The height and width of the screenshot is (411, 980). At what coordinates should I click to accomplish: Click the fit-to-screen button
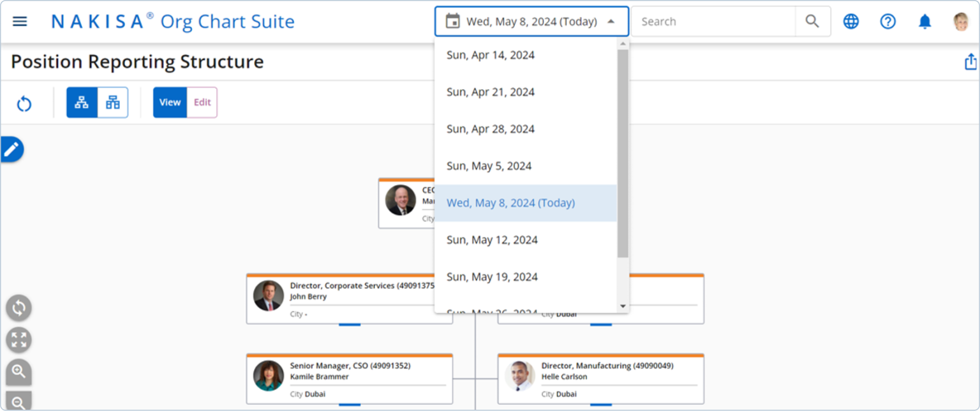pyautogui.click(x=19, y=340)
